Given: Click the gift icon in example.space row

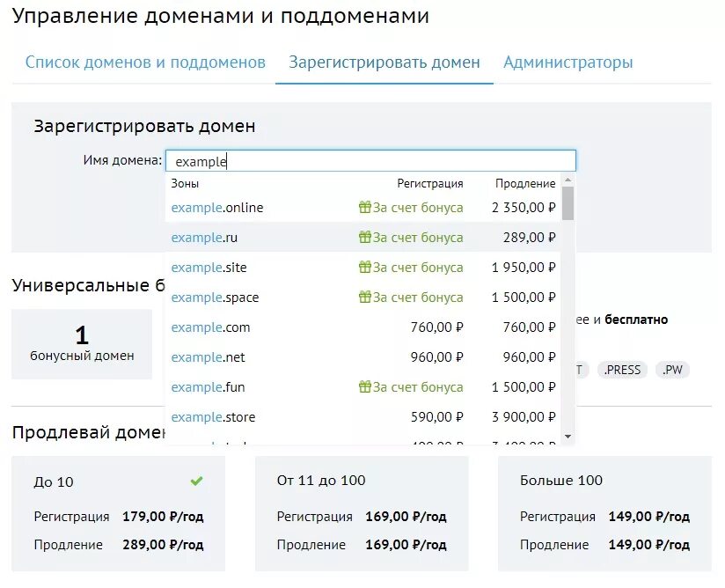Looking at the screenshot, I should [x=365, y=297].
